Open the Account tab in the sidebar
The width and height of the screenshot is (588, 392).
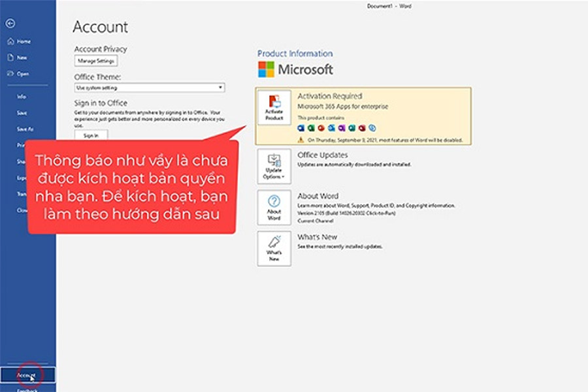(27, 376)
